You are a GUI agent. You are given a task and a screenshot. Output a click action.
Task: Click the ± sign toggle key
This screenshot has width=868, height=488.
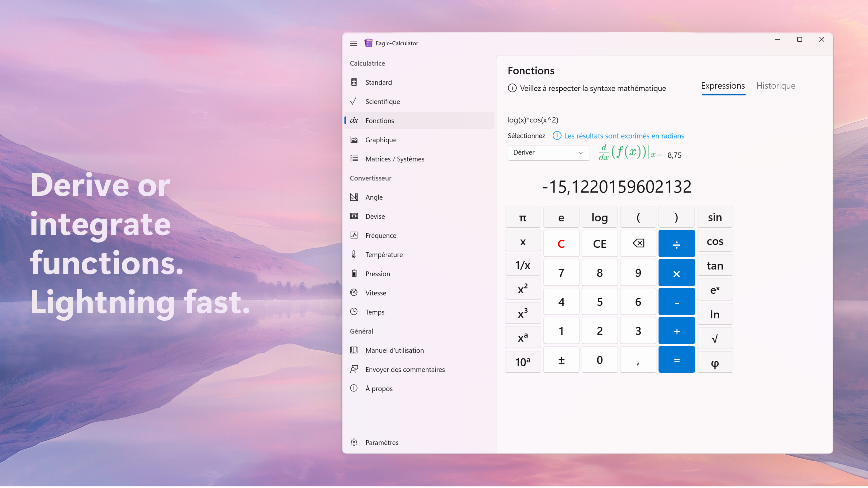pos(561,360)
